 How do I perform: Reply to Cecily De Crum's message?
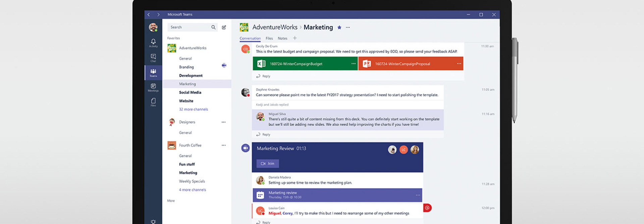coord(263,76)
